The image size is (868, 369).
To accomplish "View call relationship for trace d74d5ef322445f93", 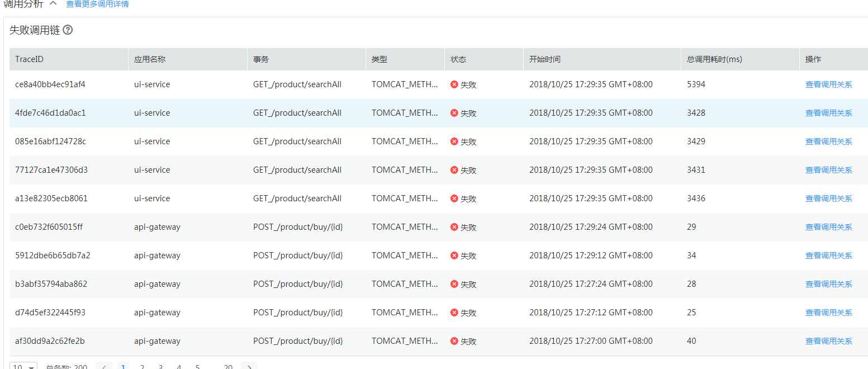I will click(x=828, y=313).
